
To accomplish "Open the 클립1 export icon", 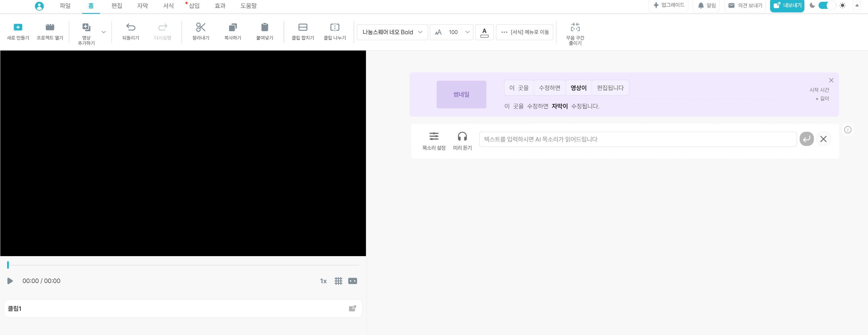I will 352,308.
